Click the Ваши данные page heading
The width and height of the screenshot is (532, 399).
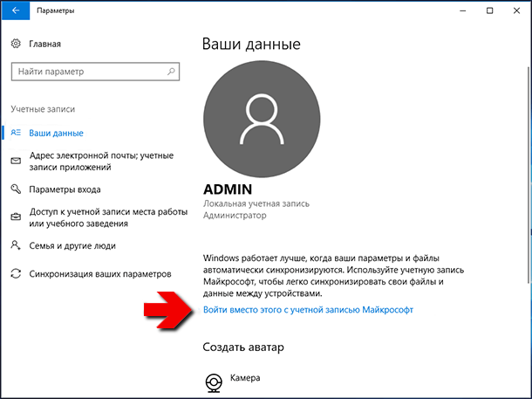pyautogui.click(x=251, y=45)
